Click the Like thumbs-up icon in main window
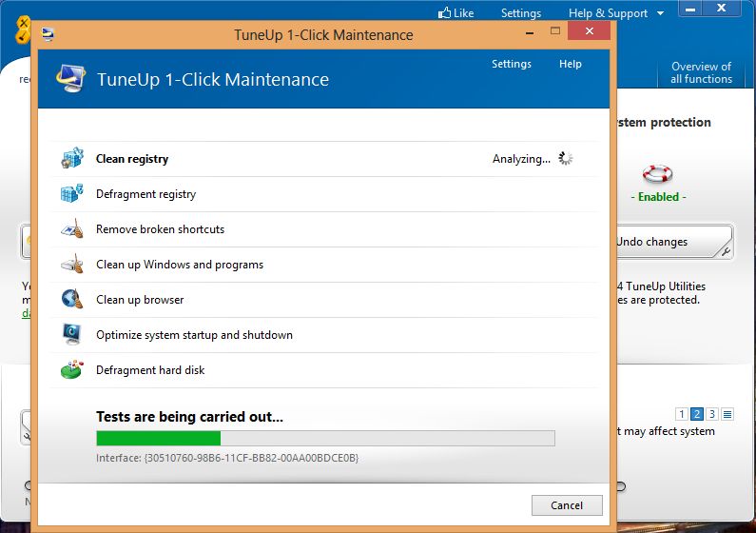 tap(444, 12)
